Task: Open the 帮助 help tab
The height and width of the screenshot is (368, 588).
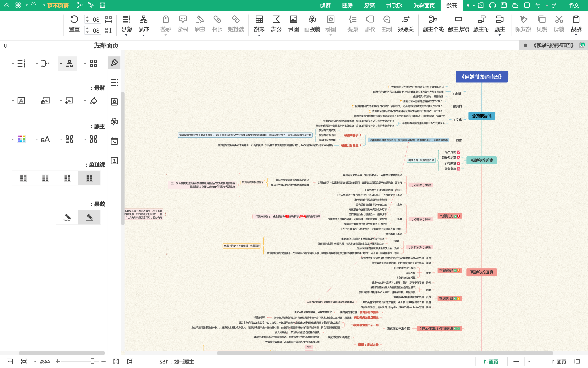Action: pos(325,5)
